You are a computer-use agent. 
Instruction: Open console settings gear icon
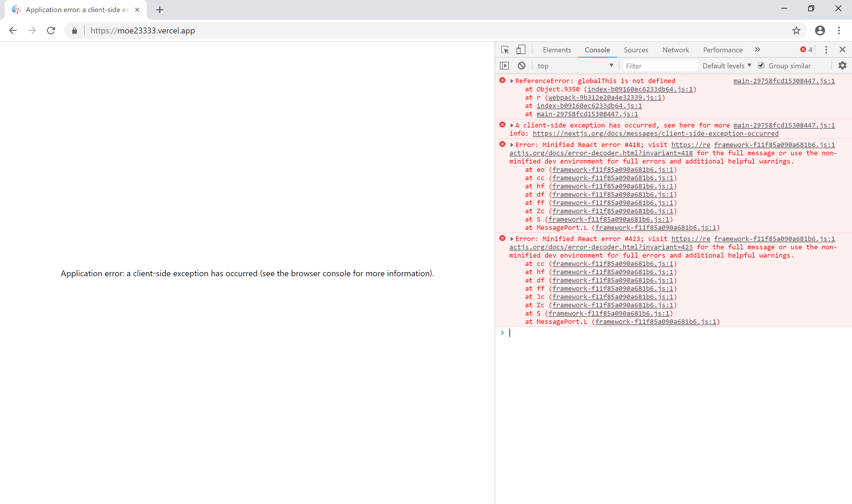tap(842, 66)
